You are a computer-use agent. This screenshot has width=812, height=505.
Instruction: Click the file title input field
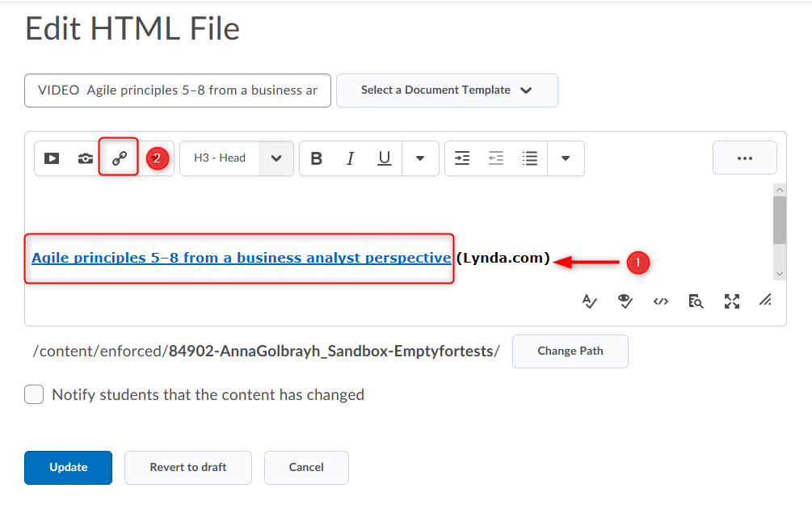point(178,90)
